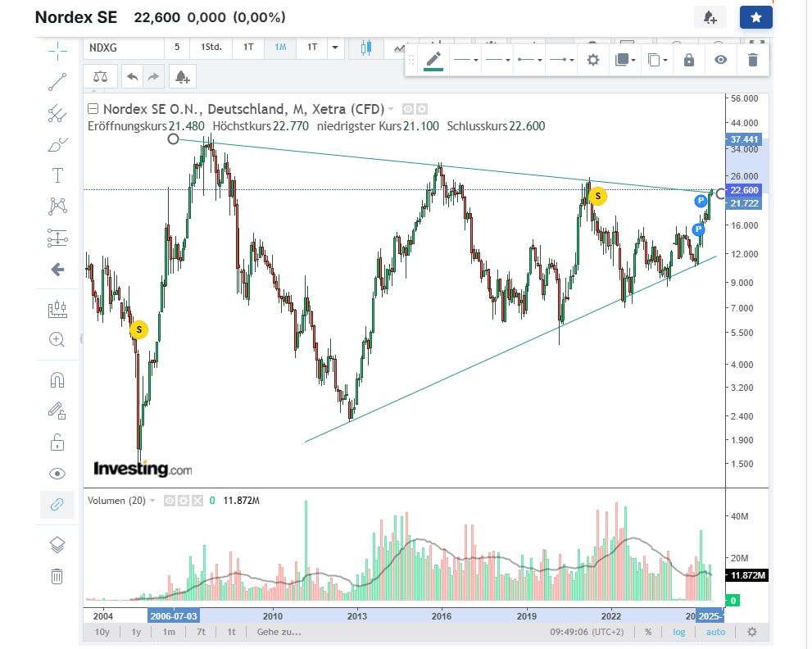
Task: Select the crosshair cursor tool
Action: point(57,50)
